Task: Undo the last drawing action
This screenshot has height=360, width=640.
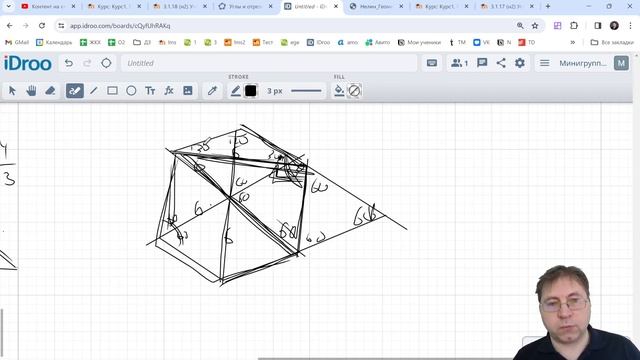Action: pyautogui.click(x=69, y=63)
